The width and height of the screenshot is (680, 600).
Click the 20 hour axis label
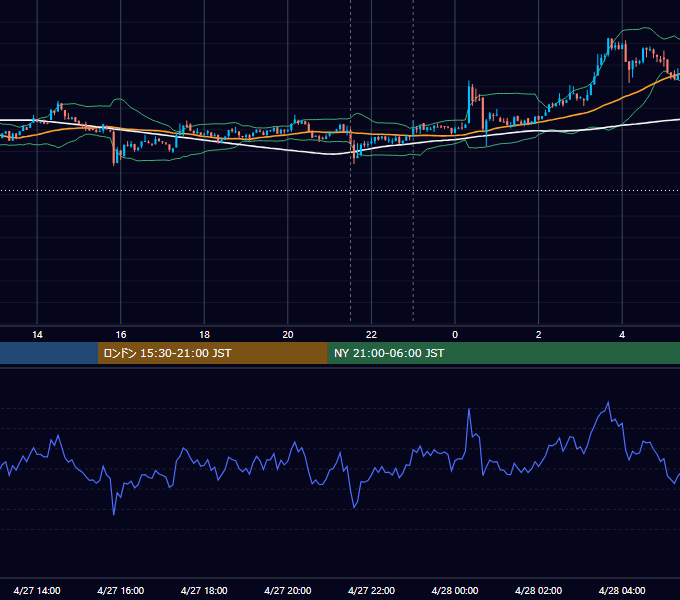point(288,335)
